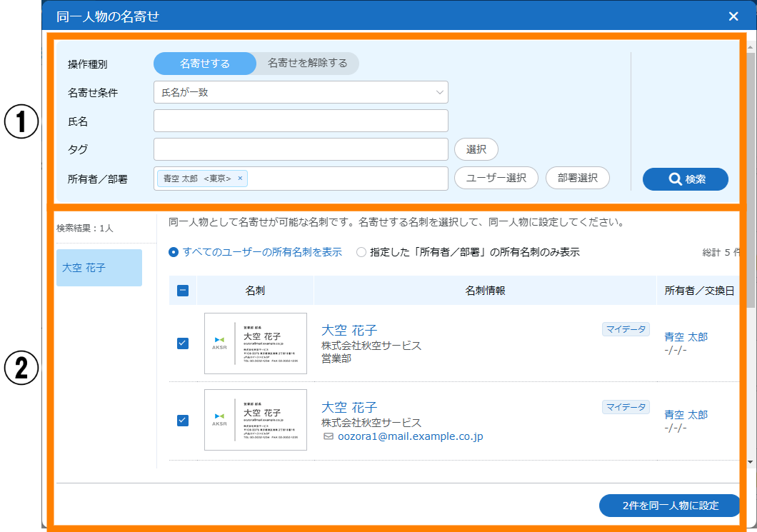
Task: Click the 検索 search button
Action: click(x=685, y=179)
